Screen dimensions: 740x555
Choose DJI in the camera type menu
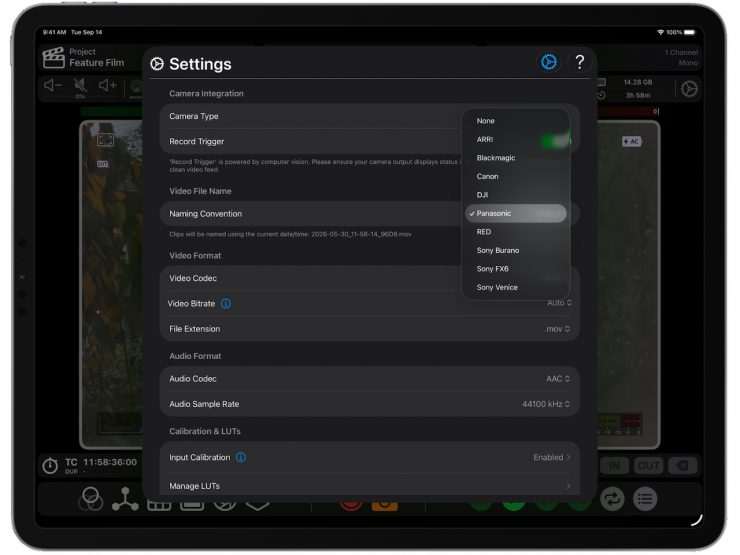coord(515,195)
